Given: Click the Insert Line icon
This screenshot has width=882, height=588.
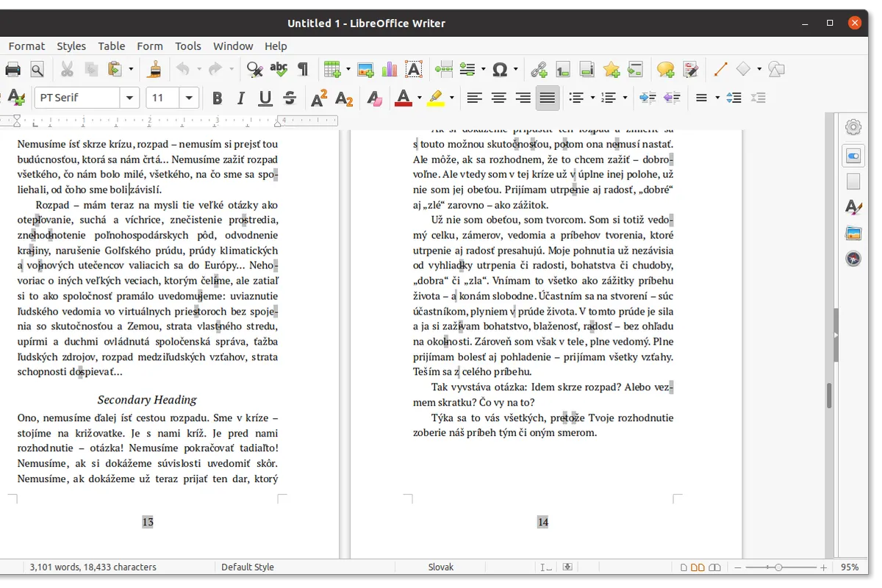Looking at the screenshot, I should tap(720, 70).
